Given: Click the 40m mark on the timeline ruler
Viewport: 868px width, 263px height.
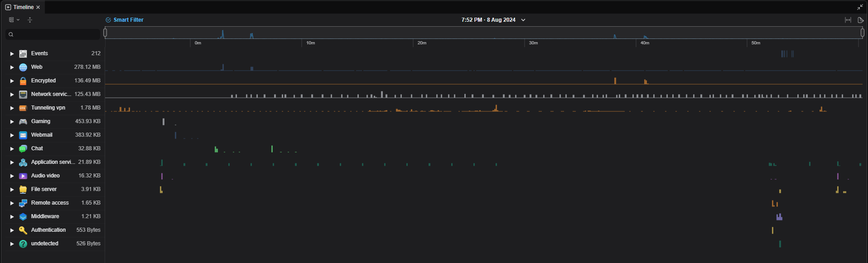Looking at the screenshot, I should [645, 43].
